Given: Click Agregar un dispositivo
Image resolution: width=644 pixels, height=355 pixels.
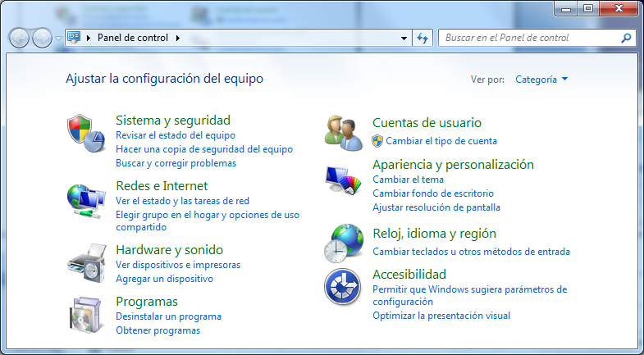Looking at the screenshot, I should pyautogui.click(x=164, y=279).
